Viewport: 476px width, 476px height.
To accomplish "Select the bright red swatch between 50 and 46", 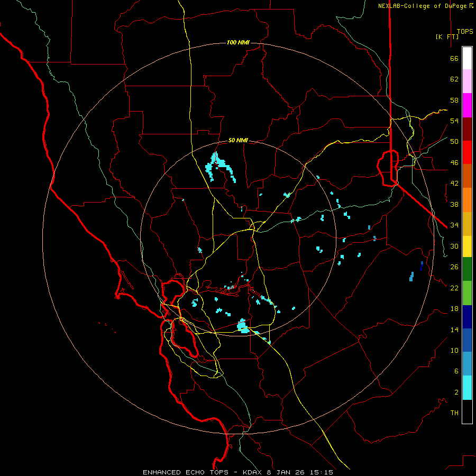I will point(467,152).
